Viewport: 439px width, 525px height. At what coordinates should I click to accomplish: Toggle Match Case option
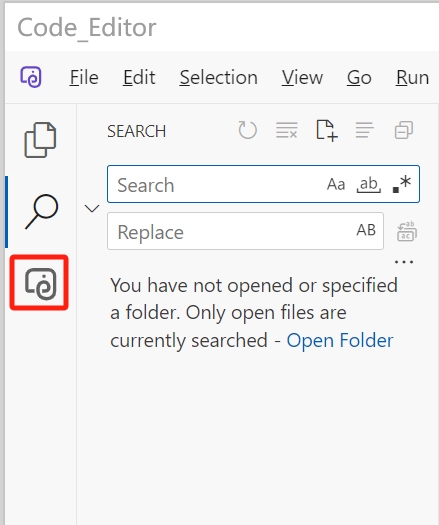[x=336, y=184]
